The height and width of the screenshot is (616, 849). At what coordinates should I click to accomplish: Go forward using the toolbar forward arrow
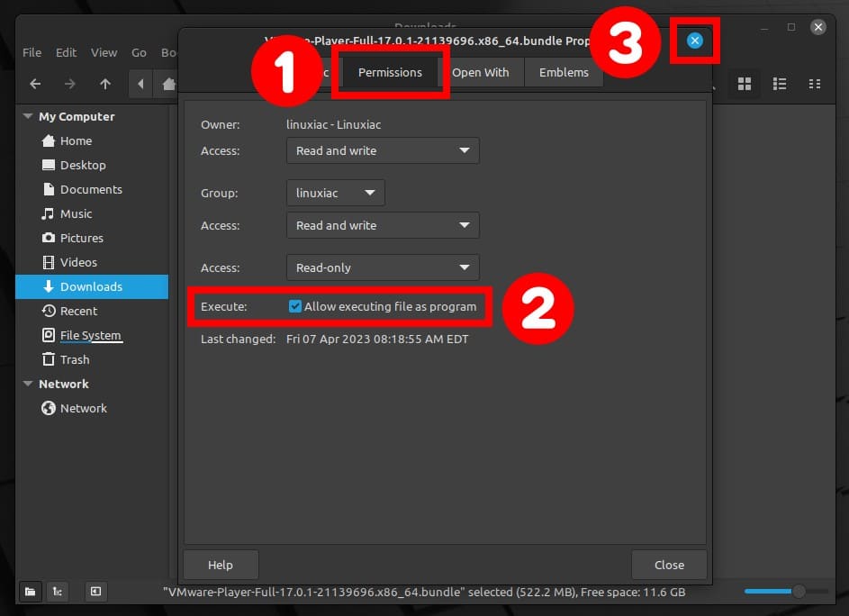point(70,84)
